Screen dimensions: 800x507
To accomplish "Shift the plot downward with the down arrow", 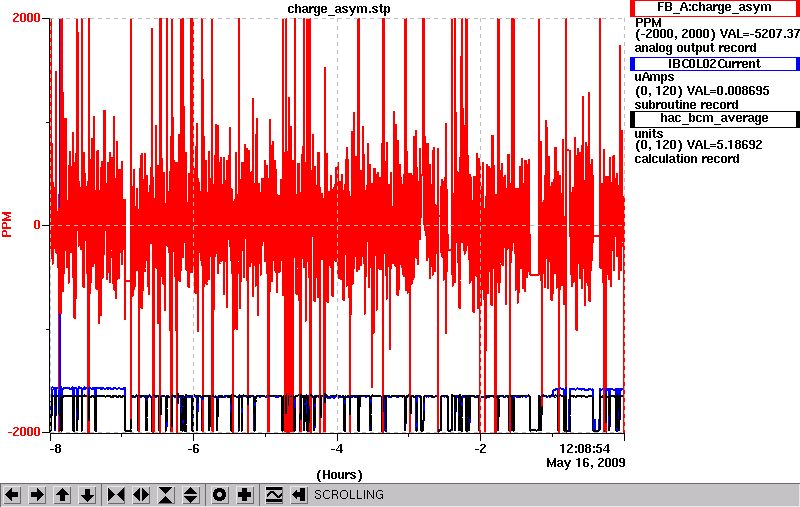I will pyautogui.click(x=87, y=495).
